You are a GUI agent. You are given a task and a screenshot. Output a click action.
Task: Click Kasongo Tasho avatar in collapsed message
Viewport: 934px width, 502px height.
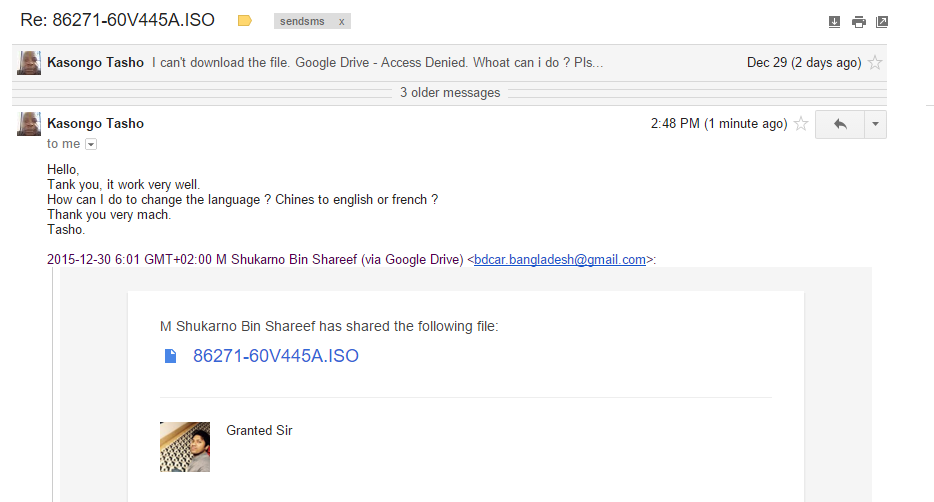(29, 63)
